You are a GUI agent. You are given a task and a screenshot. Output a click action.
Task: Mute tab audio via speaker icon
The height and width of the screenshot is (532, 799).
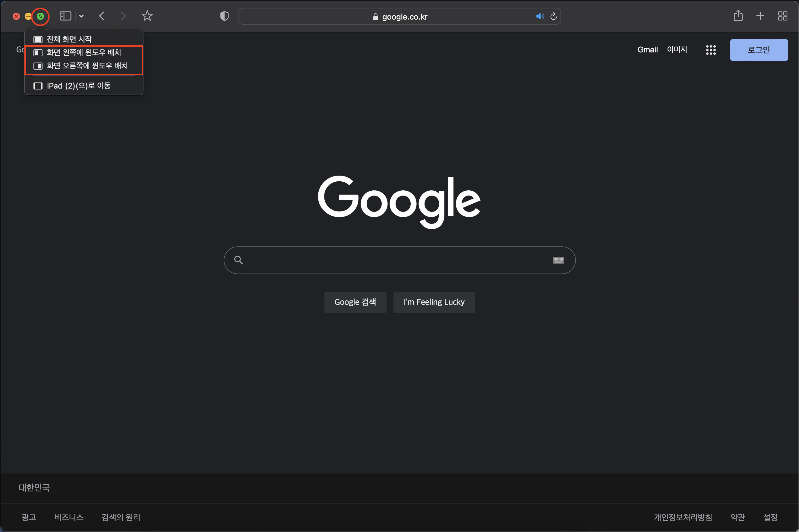pos(540,16)
